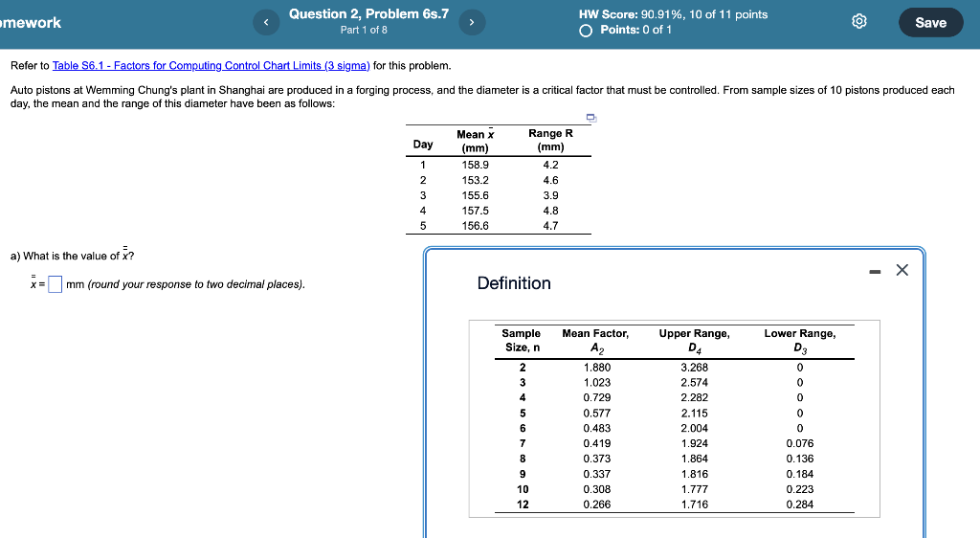The height and width of the screenshot is (538, 980).
Task: Click the Save button
Action: pyautogui.click(x=930, y=22)
